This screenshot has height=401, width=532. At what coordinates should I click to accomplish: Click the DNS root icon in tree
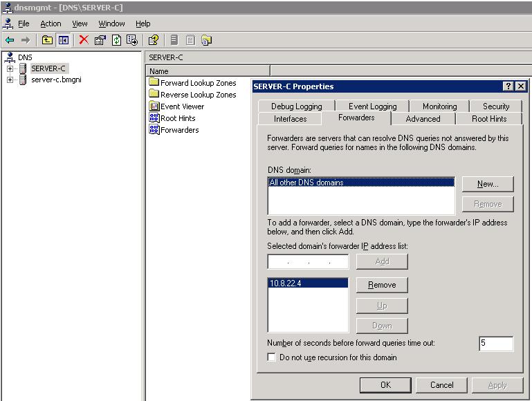[10, 57]
